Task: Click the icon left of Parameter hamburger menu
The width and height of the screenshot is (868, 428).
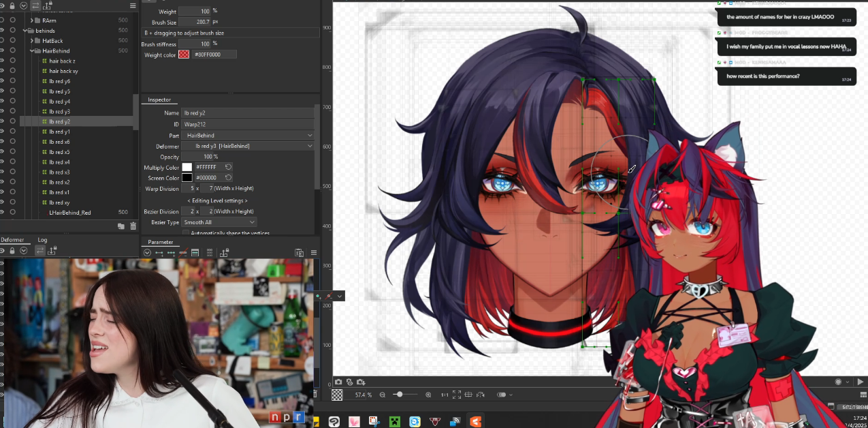Action: [x=299, y=253]
